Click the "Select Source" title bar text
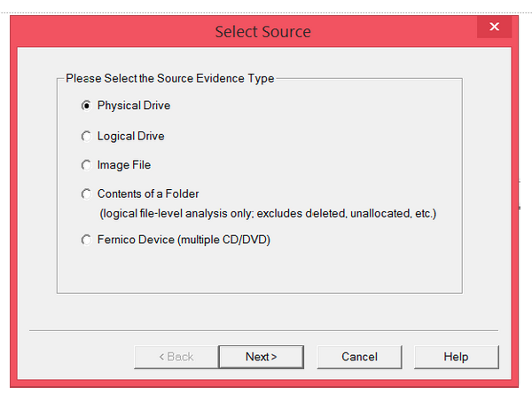Image resolution: width=532 pixels, height=403 pixels. click(262, 33)
